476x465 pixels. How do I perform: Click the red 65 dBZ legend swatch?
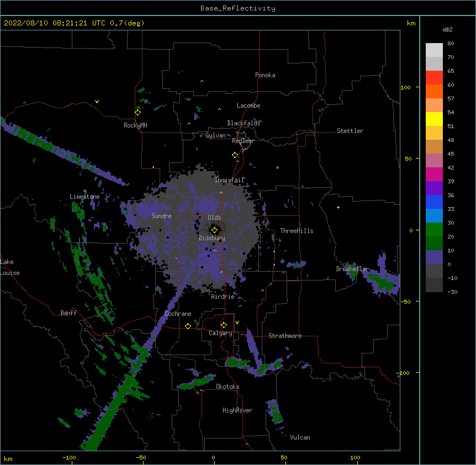434,77
